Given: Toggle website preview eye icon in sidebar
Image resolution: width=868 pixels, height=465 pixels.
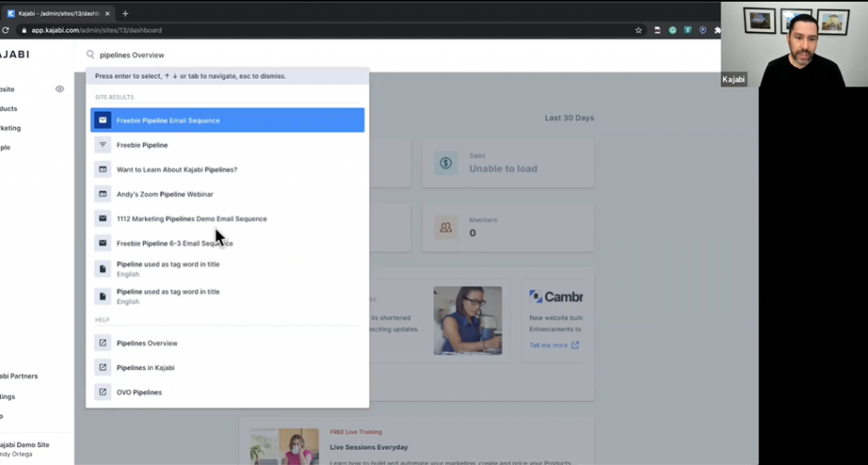Looking at the screenshot, I should click(x=59, y=89).
